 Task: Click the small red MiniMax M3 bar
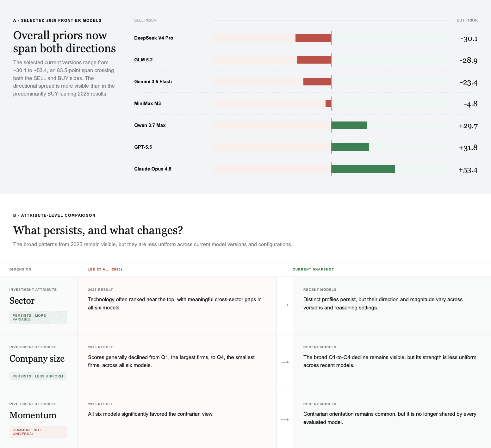[328, 103]
